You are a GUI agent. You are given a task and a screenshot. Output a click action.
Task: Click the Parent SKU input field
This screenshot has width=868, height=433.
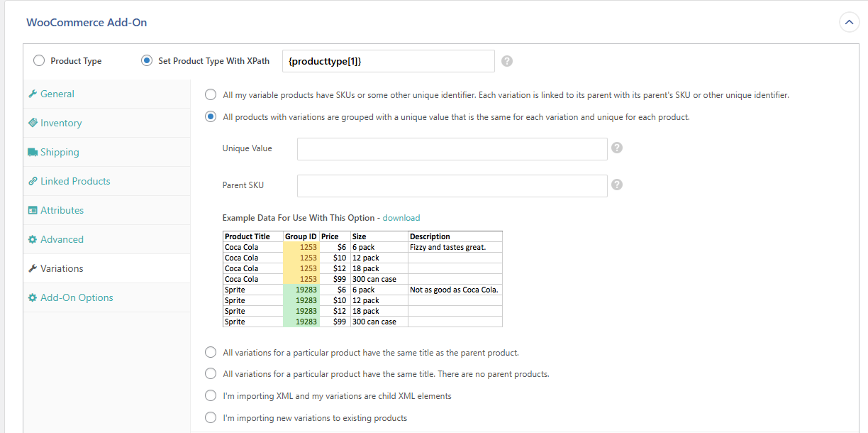(452, 186)
